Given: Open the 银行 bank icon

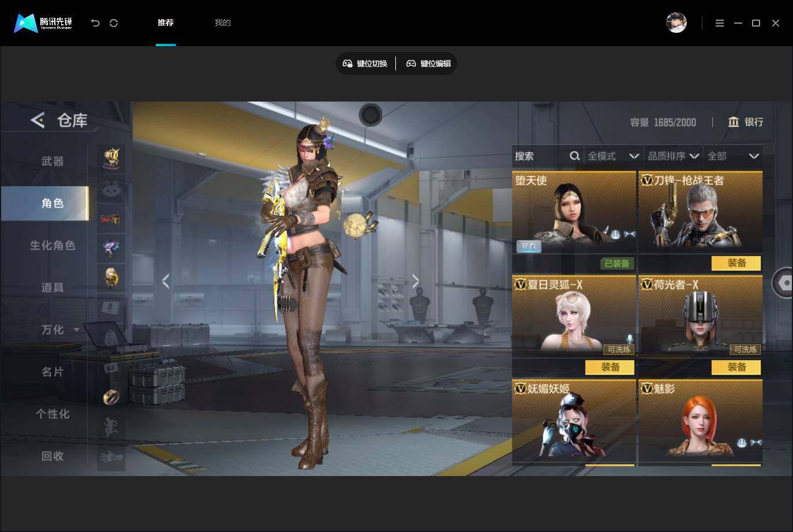Looking at the screenshot, I should click(734, 122).
